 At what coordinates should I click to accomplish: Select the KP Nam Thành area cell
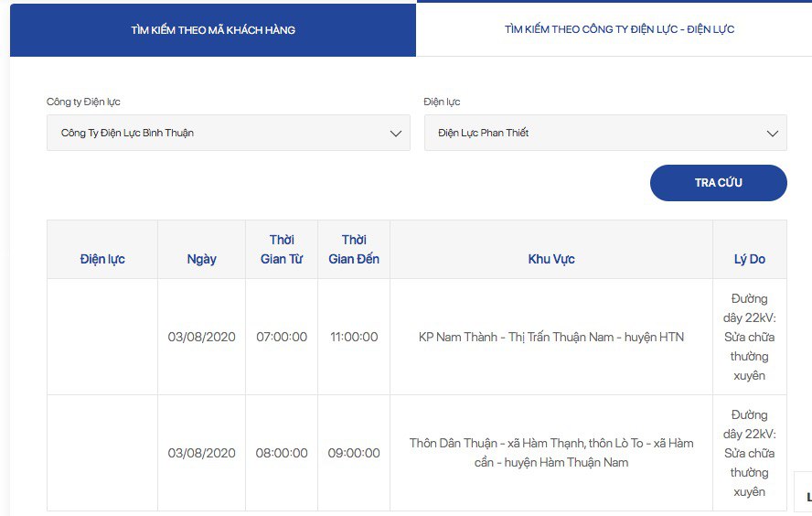click(x=551, y=337)
